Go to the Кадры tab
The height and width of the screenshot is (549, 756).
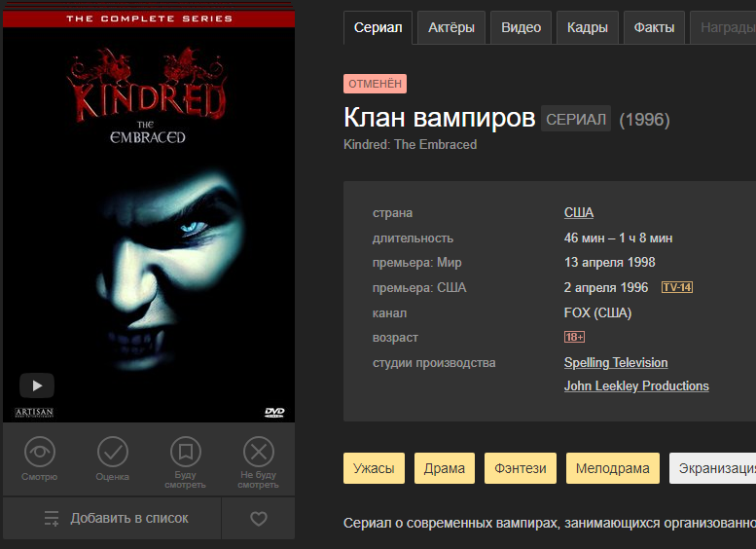(x=588, y=28)
